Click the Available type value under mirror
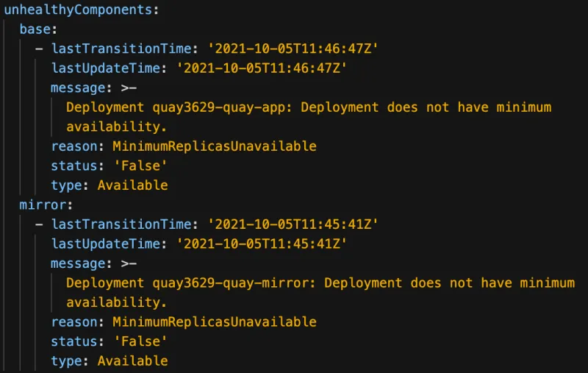This screenshot has width=588, height=373. (132, 361)
